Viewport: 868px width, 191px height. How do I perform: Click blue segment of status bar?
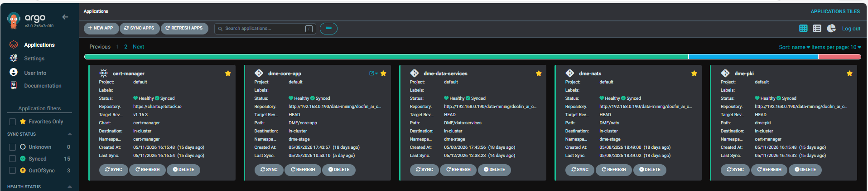tap(753, 57)
